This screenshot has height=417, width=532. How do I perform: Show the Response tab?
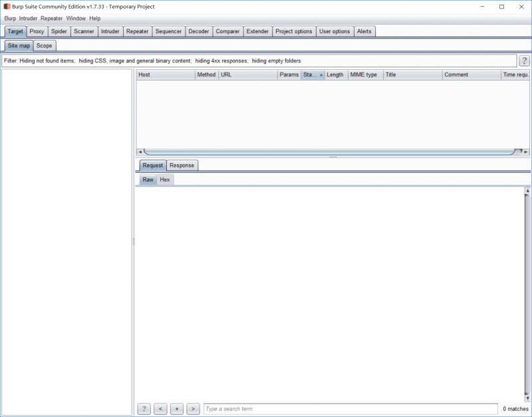click(x=182, y=166)
